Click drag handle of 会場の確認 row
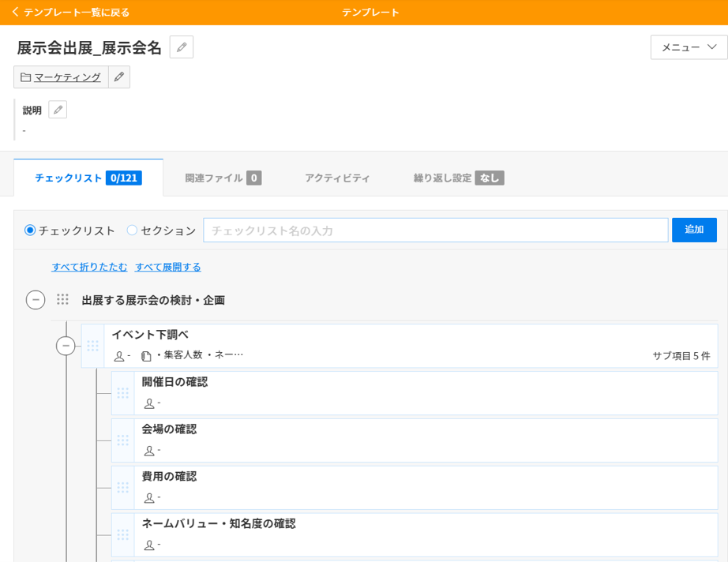 pos(123,440)
